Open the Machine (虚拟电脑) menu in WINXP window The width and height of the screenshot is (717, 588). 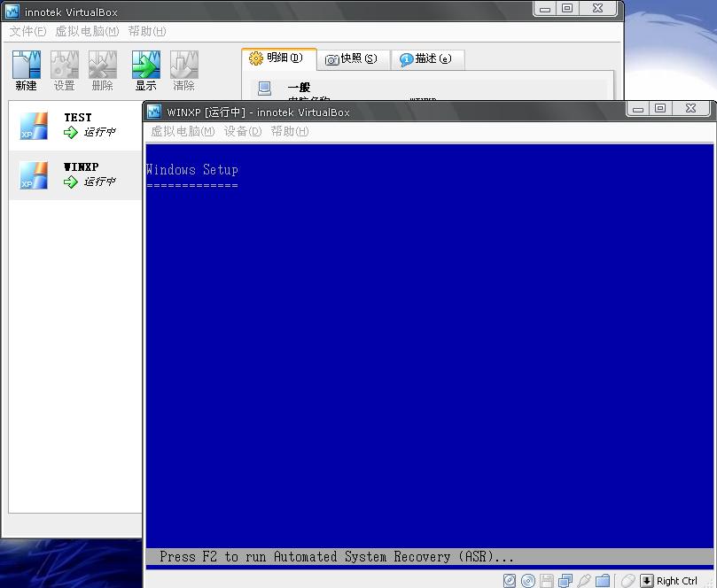click(183, 132)
